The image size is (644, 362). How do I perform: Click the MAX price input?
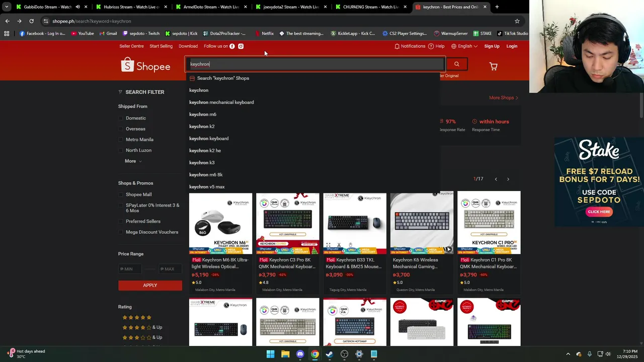click(170, 269)
